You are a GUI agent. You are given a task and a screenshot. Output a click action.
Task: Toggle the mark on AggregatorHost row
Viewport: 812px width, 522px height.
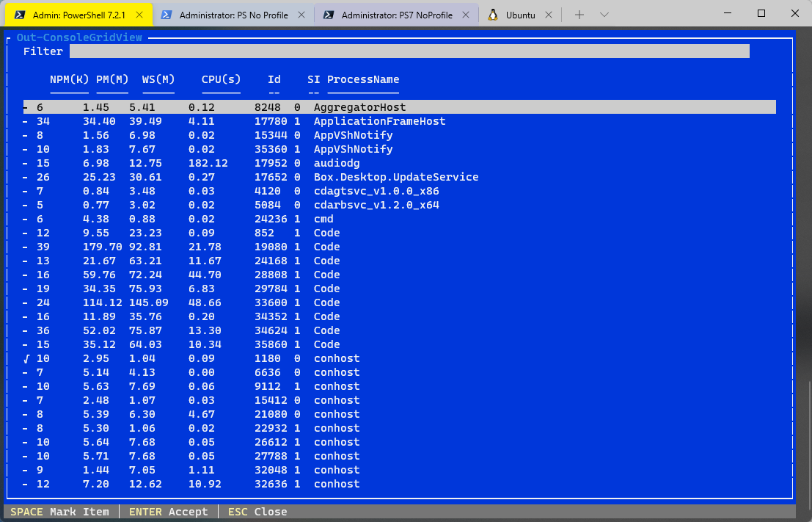[x=26, y=107]
